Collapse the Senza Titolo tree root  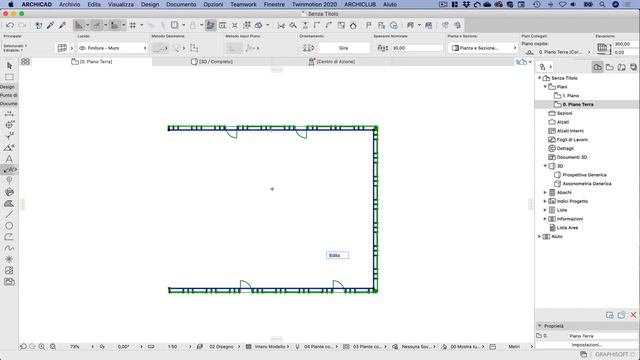pyautogui.click(x=540, y=78)
